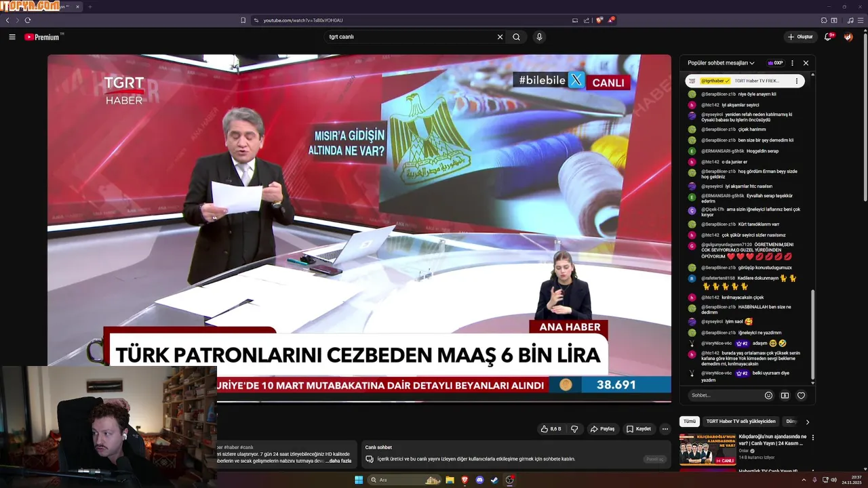Open Kılıçdaroğlu'nun ajandasında video thumbnail
Screen dimensions: 868x488
(707, 450)
